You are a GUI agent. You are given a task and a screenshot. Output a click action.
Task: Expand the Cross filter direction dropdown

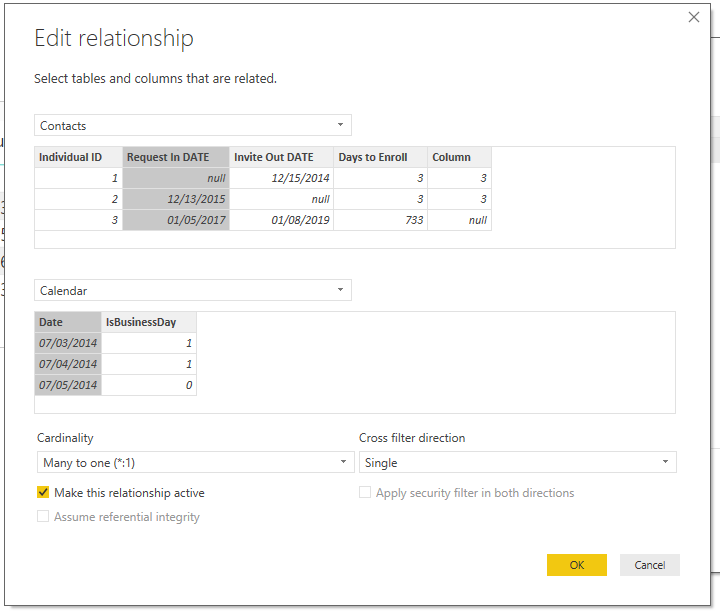[518, 462]
